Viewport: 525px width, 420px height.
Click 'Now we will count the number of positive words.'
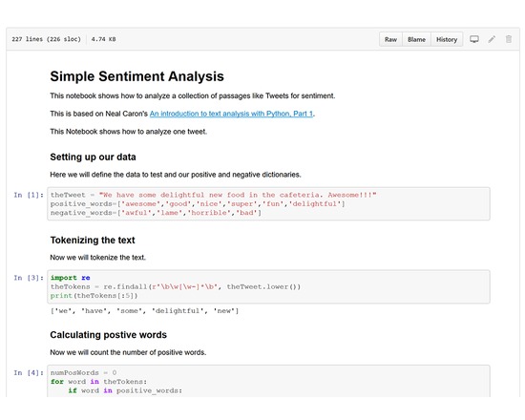coord(128,352)
